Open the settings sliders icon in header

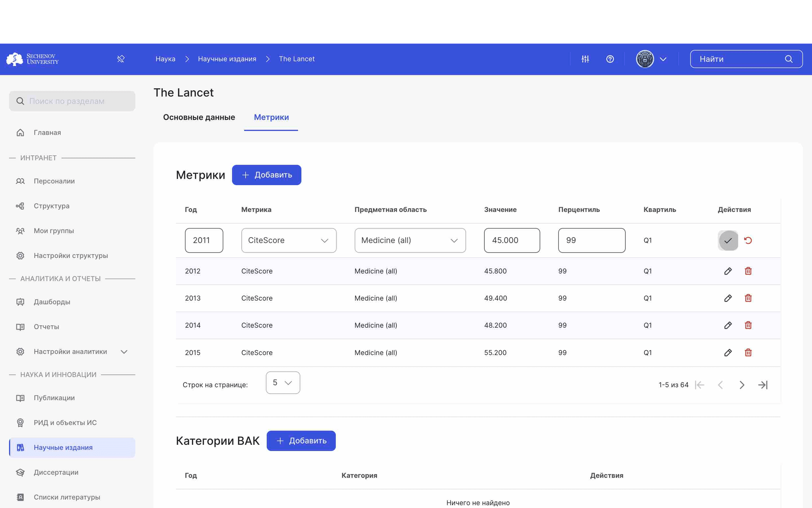[585, 59]
